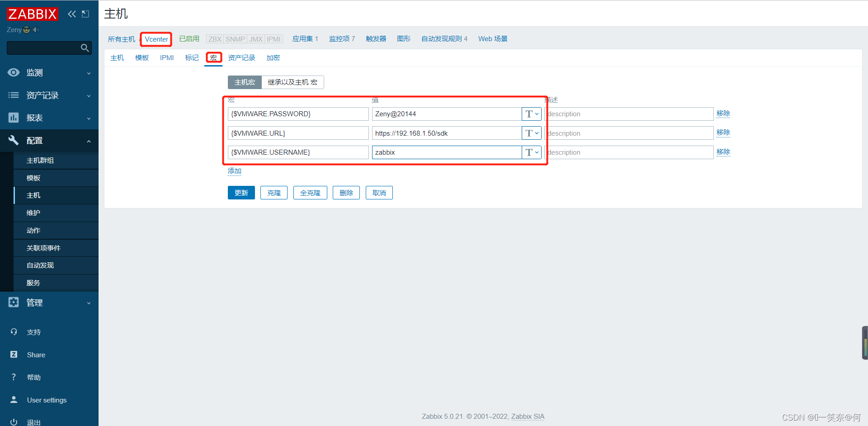Open 自动发现 in sidebar

[40, 265]
